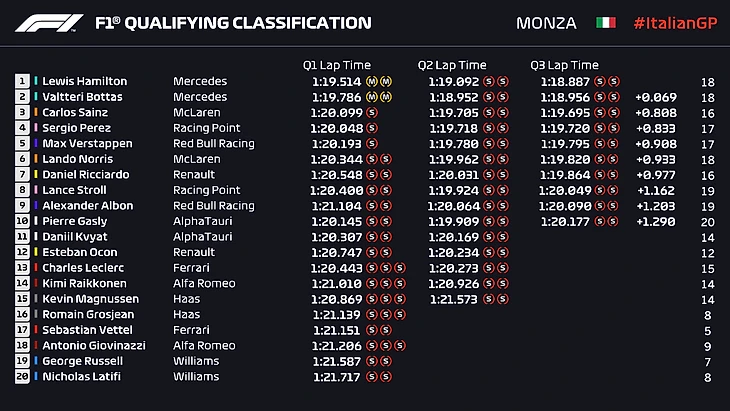
Task: Click the position 10 number badge
Action: tap(22, 221)
